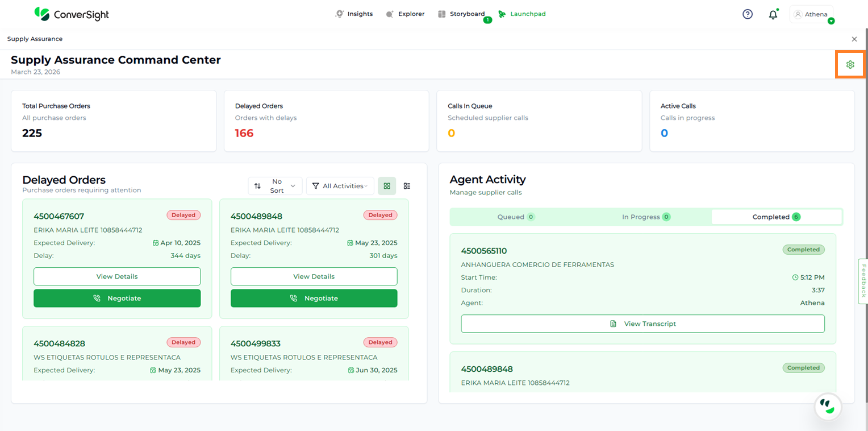
Task: Open the notifications bell
Action: (773, 15)
